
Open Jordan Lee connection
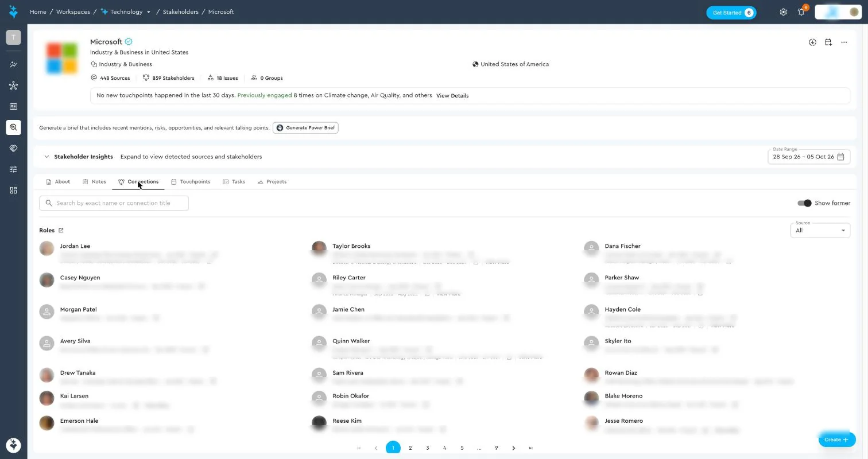pos(75,246)
